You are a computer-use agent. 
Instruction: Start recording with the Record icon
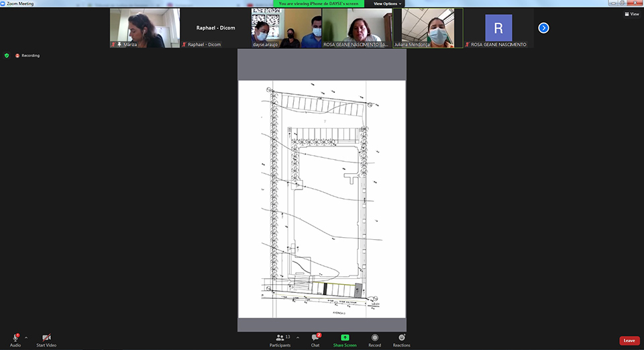374,338
